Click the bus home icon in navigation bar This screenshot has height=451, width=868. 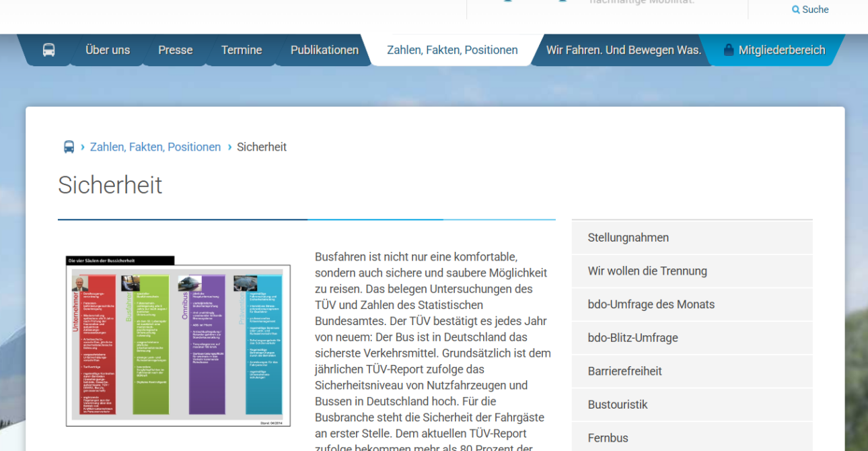[x=48, y=50]
